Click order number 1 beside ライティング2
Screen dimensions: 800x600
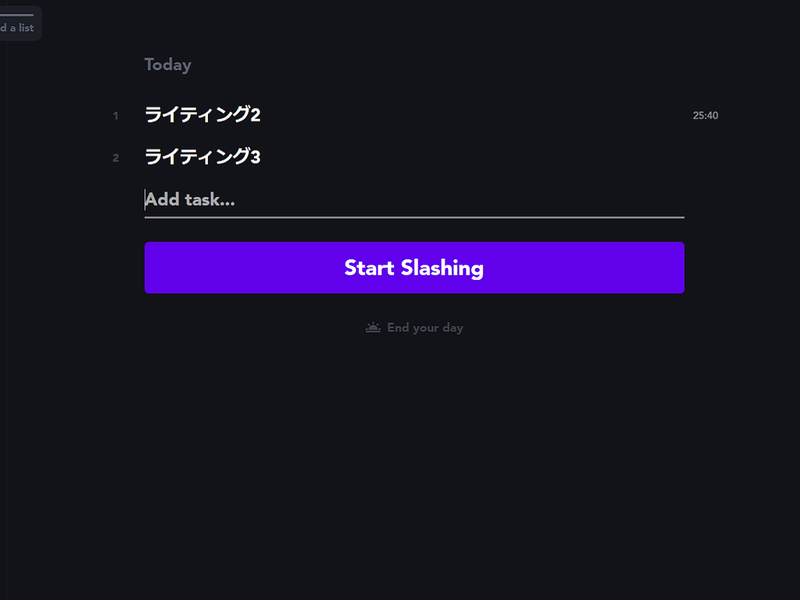pyautogui.click(x=116, y=116)
